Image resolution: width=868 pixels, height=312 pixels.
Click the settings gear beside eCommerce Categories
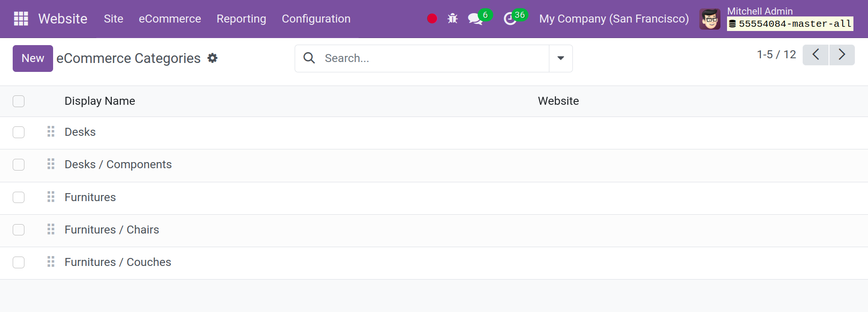point(213,58)
